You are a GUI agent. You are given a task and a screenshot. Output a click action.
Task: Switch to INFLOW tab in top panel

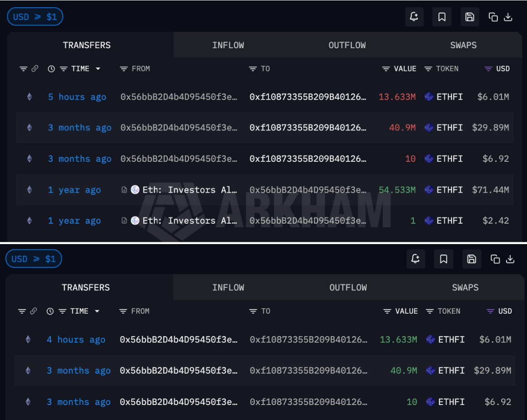(x=228, y=45)
